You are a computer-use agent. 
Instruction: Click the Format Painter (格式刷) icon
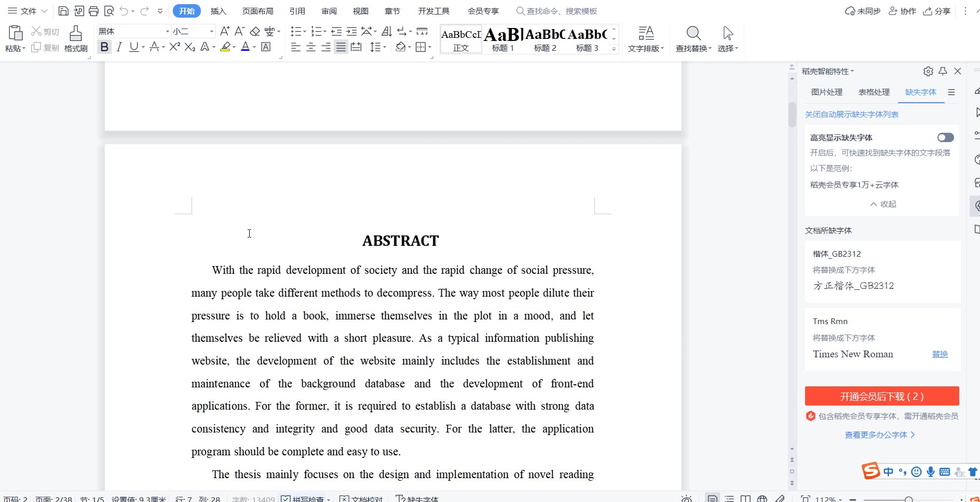pos(76,34)
